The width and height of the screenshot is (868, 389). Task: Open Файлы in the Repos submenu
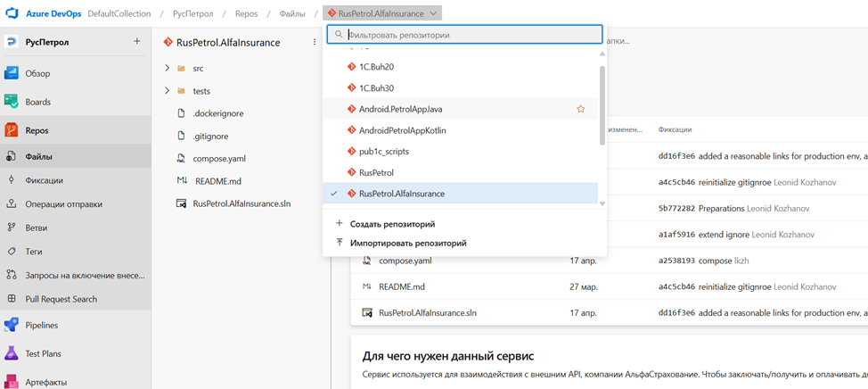(75, 157)
